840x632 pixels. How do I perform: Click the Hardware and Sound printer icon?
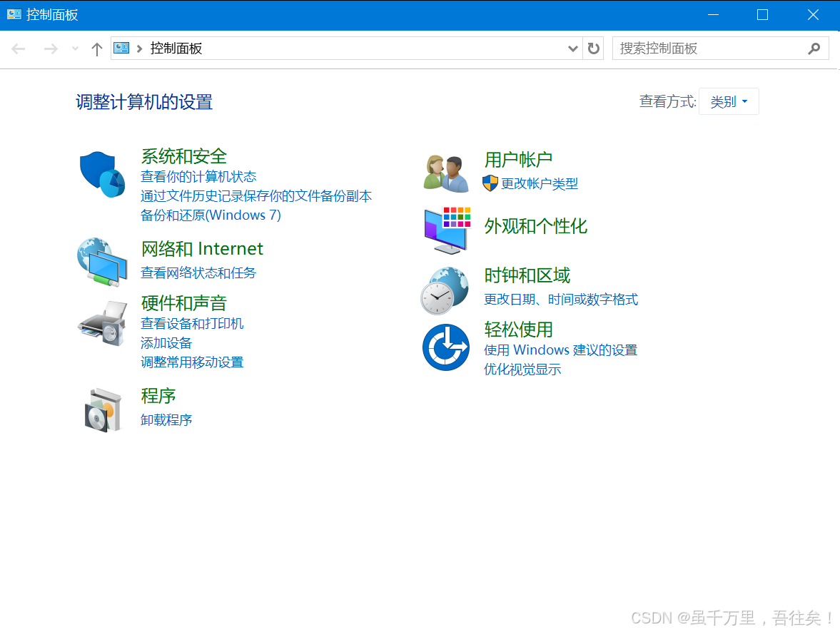click(102, 324)
